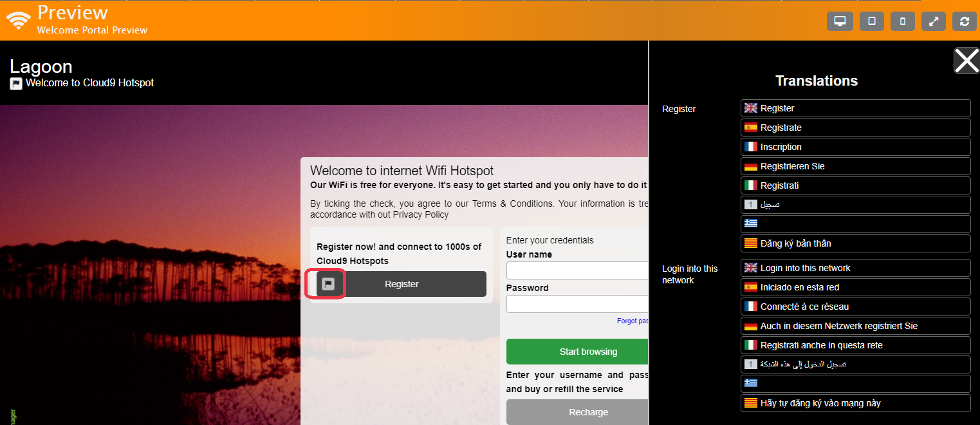Switch to mobile phone preview icon
The width and height of the screenshot is (980, 425).
coord(902,21)
